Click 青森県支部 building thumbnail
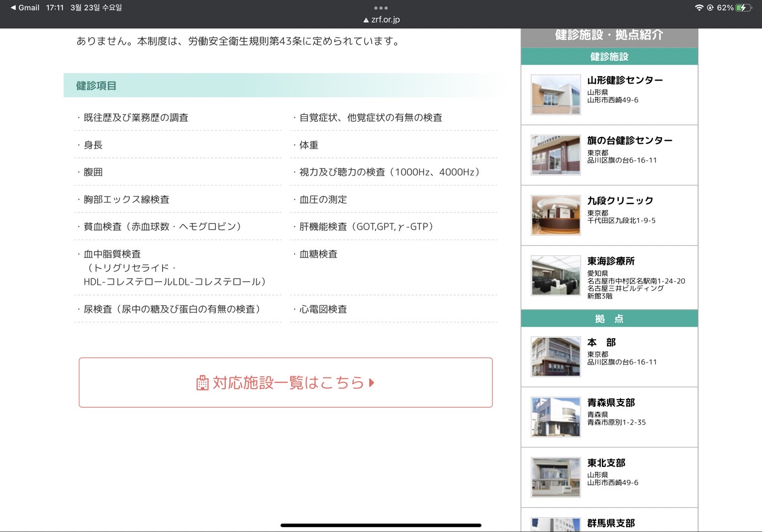The image size is (762, 532). tap(556, 417)
